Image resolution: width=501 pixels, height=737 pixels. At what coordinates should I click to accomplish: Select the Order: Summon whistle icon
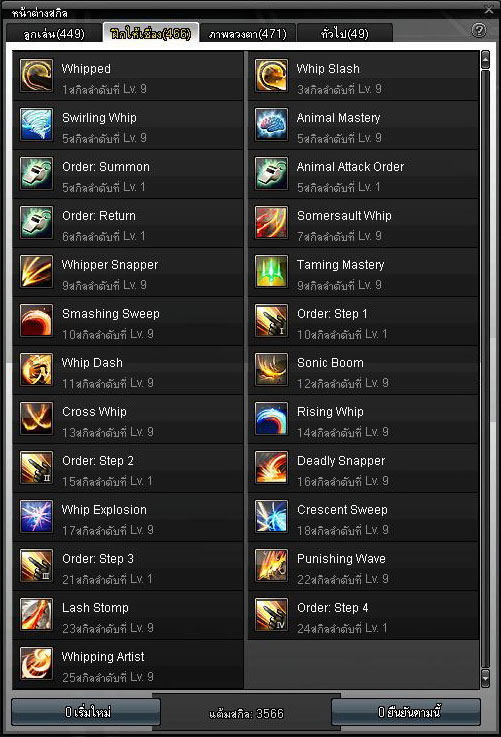[36, 173]
